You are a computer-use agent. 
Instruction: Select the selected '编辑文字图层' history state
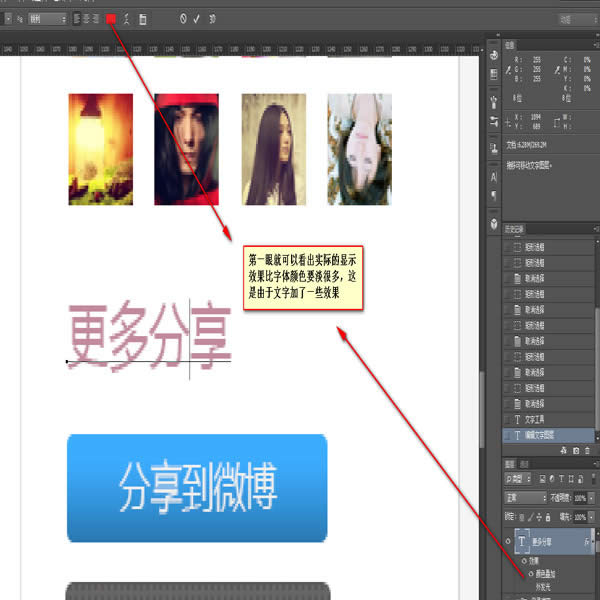click(548, 435)
